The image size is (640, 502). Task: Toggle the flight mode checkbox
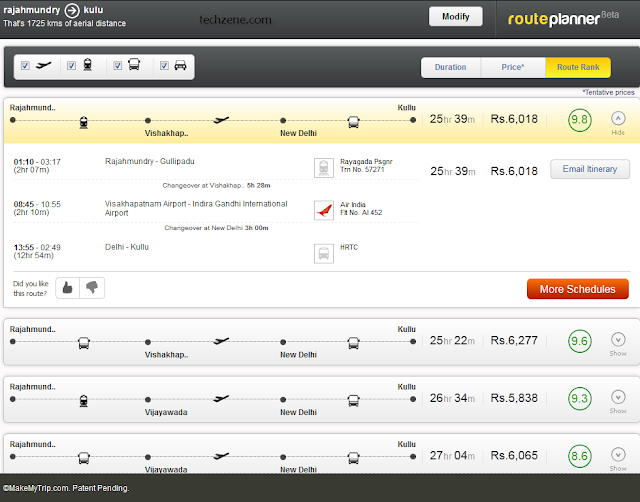point(25,66)
